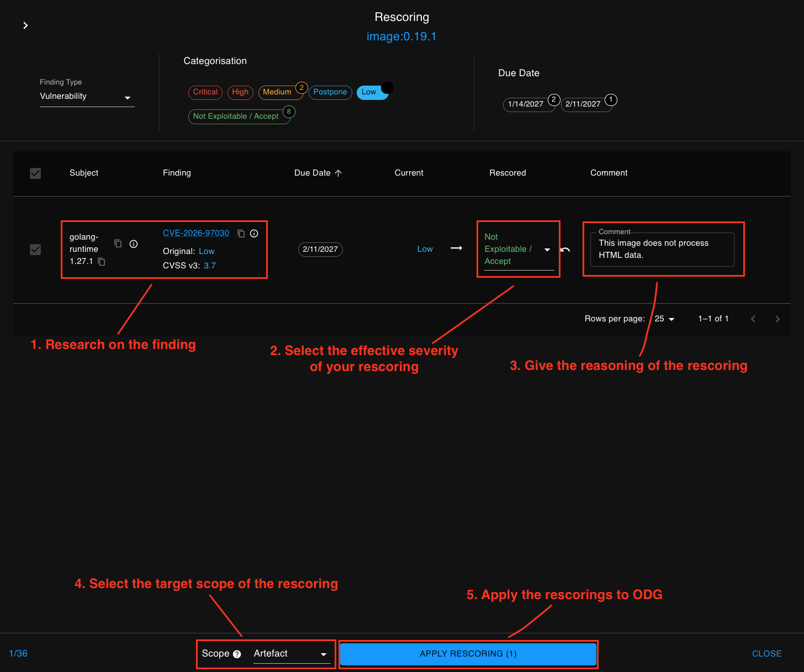Image resolution: width=804 pixels, height=672 pixels.
Task: Click the Subject column header
Action: (84, 173)
